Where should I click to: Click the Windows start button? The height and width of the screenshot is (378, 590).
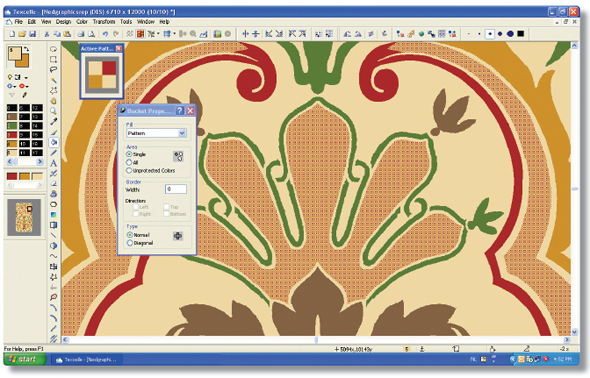(x=23, y=359)
